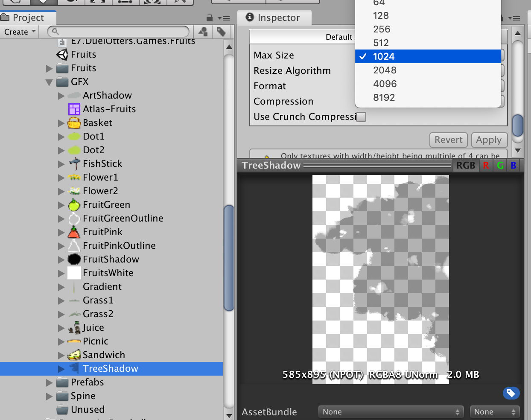531x420 pixels.
Task: Click the FruitsWhite texture icon
Action: click(74, 273)
